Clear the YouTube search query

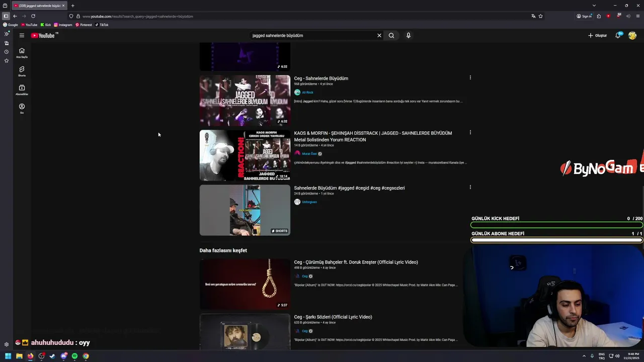point(379,35)
